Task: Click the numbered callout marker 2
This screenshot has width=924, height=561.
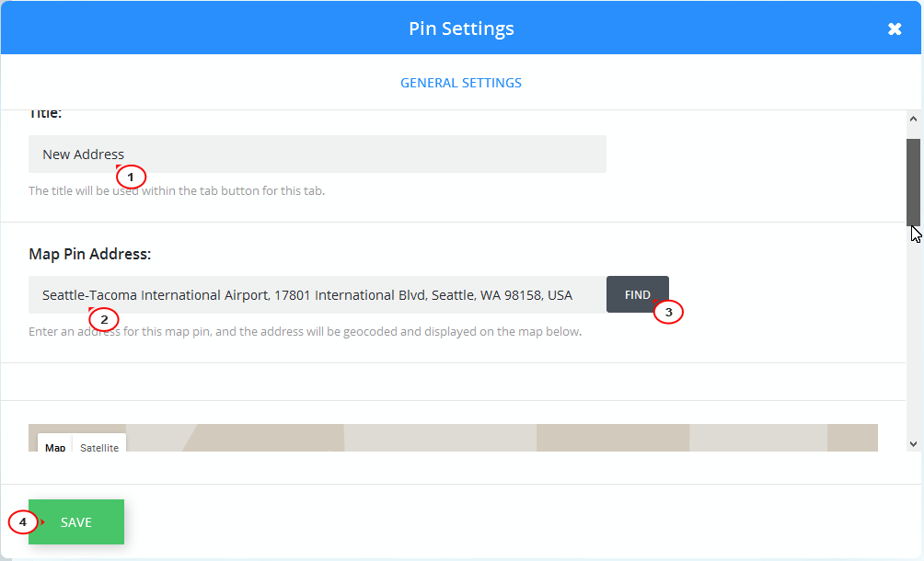Action: [104, 320]
